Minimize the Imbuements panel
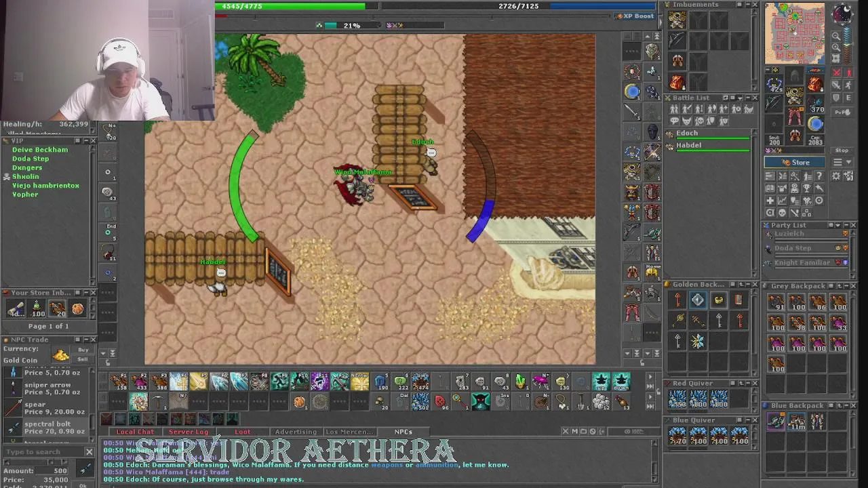The height and width of the screenshot is (488, 868). 747,5
